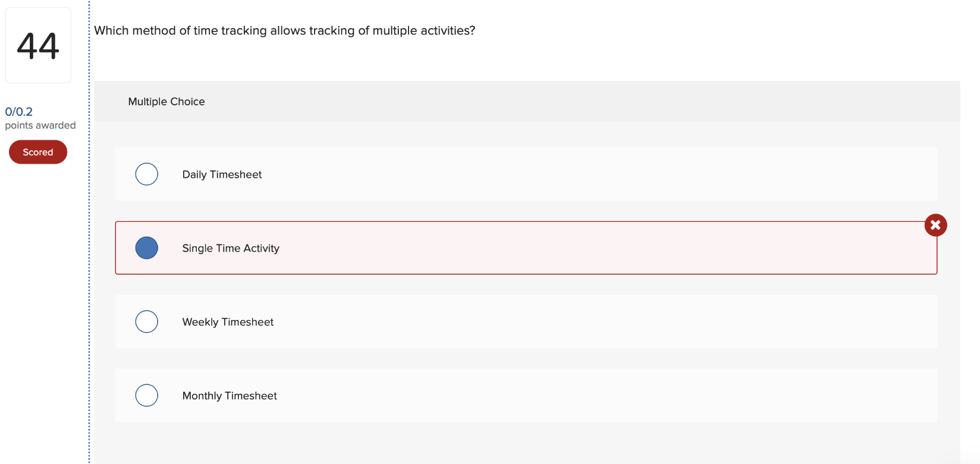Click the question number 44 box
The image size is (980, 464).
coord(37,45)
